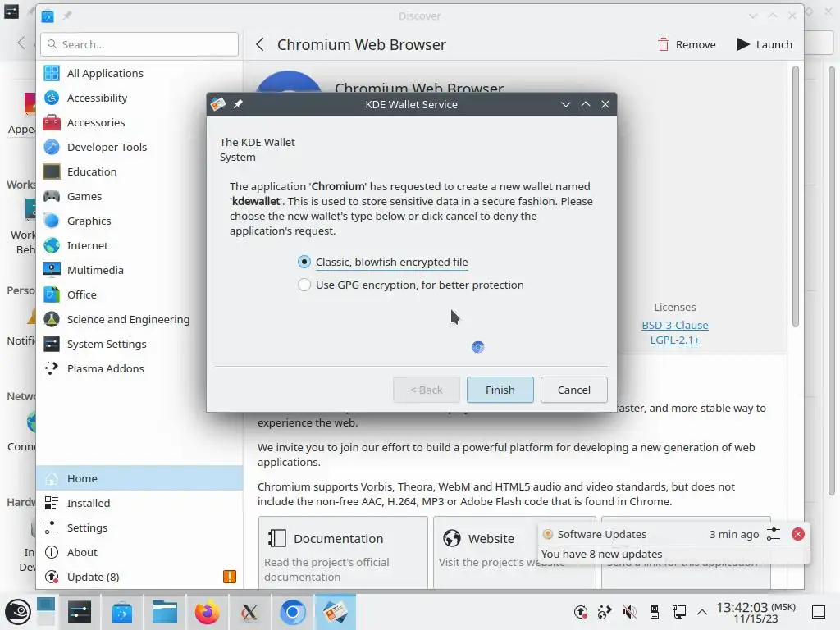This screenshot has height=630, width=840.
Task: Click the show desktop button
Action: 819,612
